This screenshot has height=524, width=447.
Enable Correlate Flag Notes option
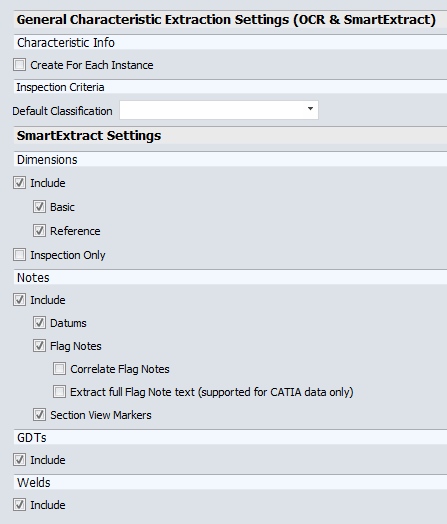pos(59,369)
